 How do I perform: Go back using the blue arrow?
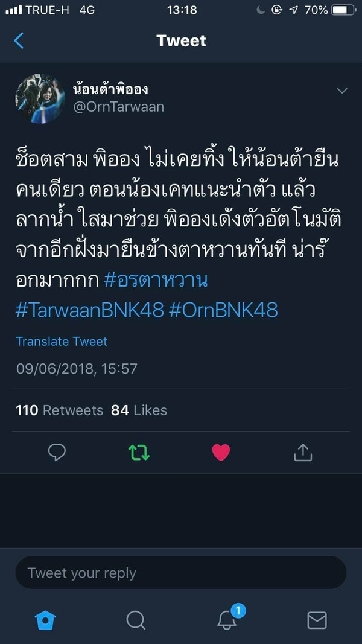pos(19,40)
